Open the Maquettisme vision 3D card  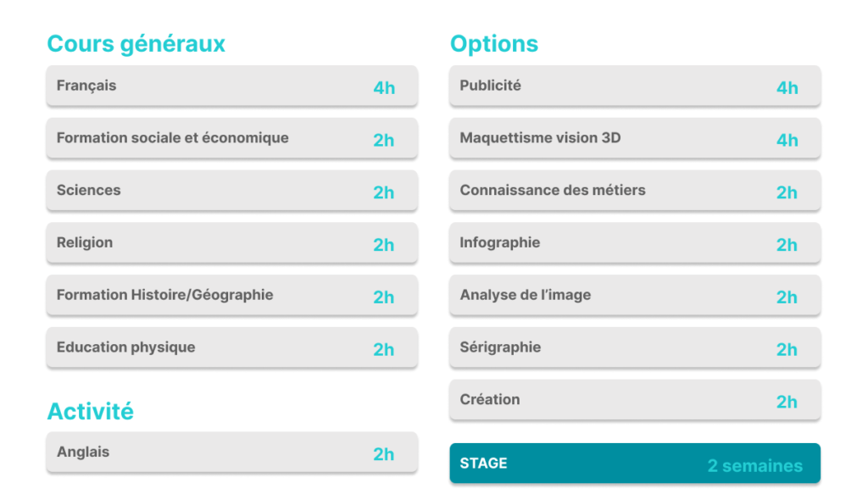click(x=635, y=138)
